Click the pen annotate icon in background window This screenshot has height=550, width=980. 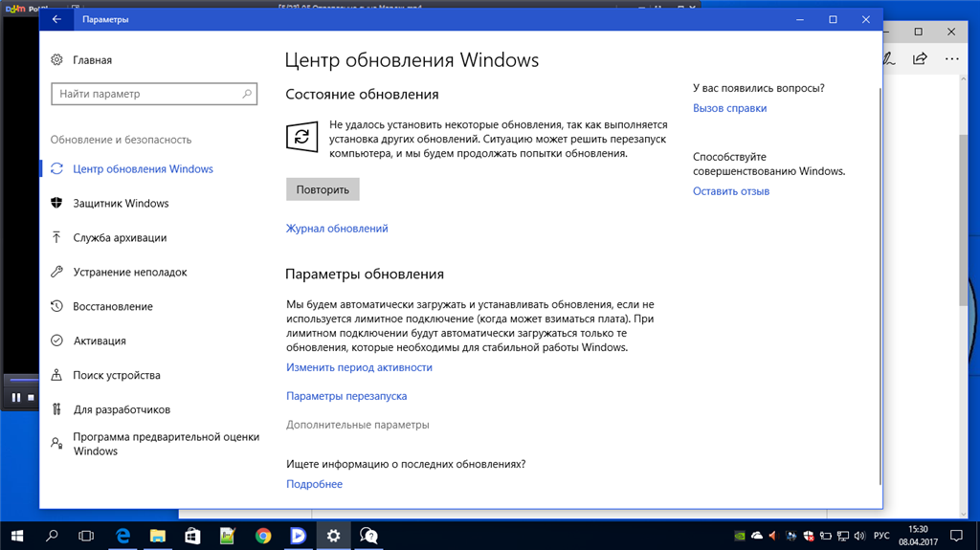pos(889,58)
